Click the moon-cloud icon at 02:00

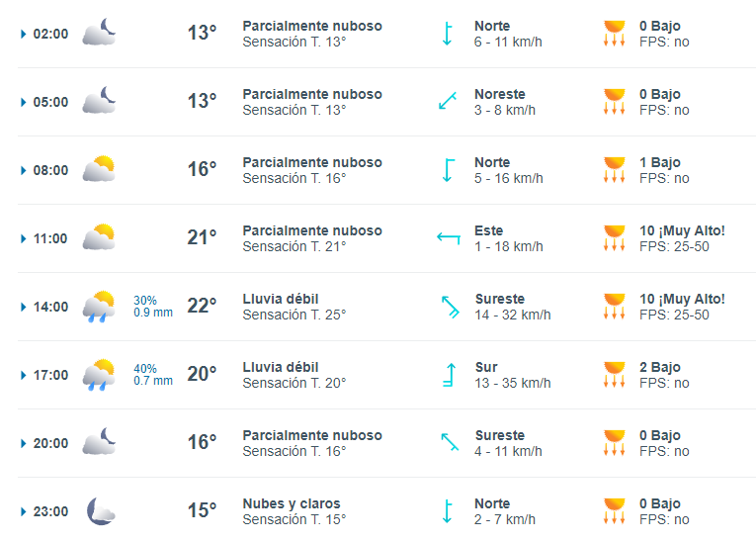(x=100, y=32)
